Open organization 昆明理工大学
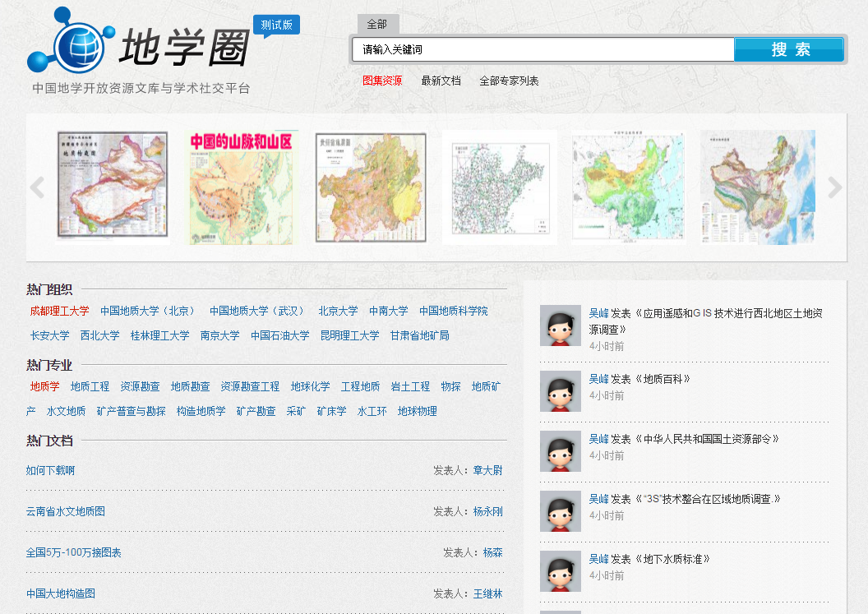This screenshot has height=614, width=868. (350, 335)
